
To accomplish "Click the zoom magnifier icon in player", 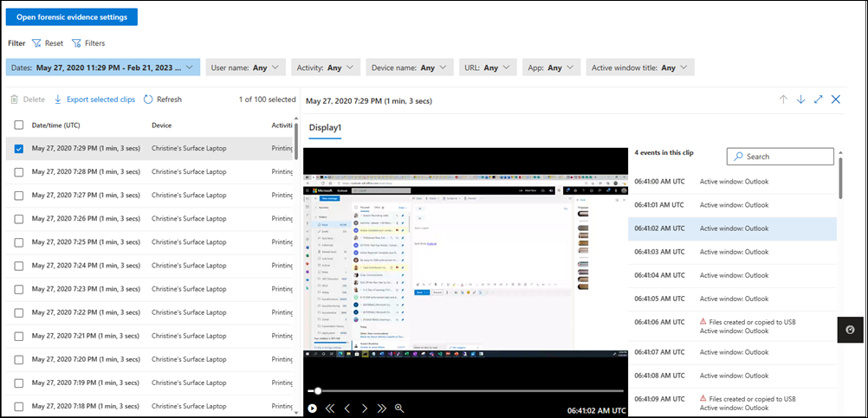I will [x=399, y=408].
